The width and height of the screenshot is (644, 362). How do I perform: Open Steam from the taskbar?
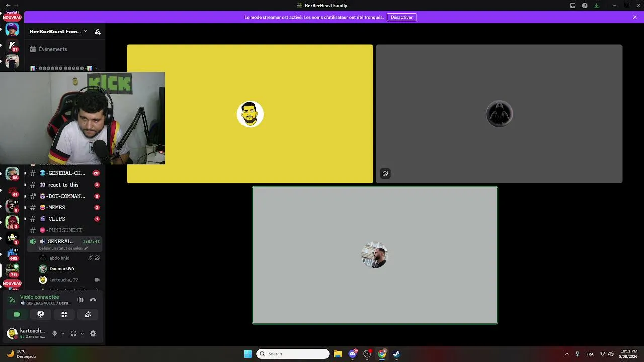(396, 354)
